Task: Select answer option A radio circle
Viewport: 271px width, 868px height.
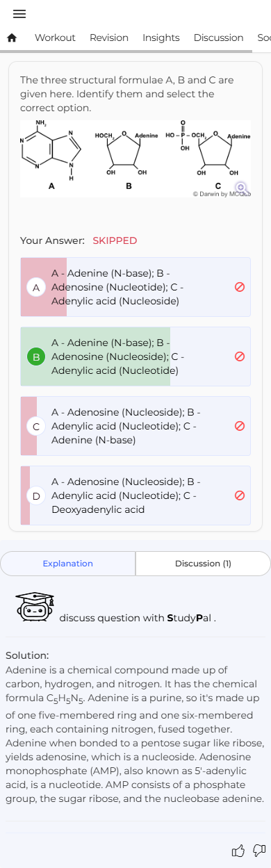Action: point(35,287)
